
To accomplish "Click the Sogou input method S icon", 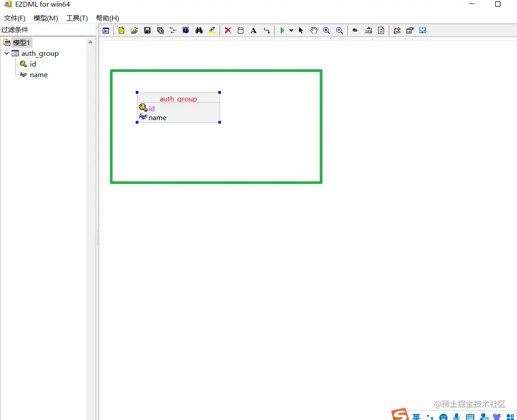I will point(400,414).
